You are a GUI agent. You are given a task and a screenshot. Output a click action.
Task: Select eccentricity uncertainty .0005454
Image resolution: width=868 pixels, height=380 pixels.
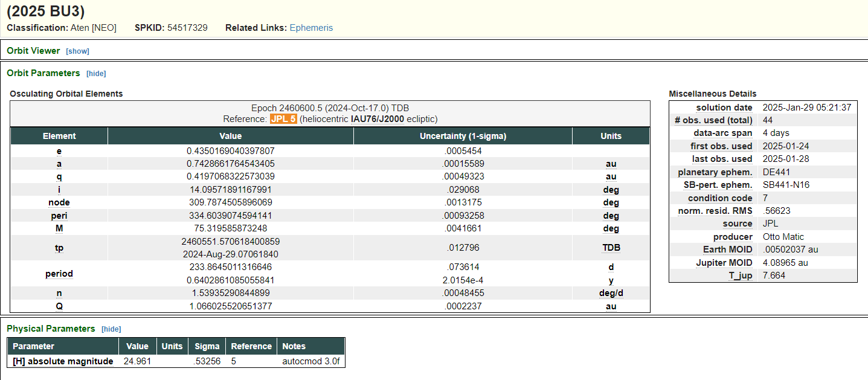click(463, 151)
